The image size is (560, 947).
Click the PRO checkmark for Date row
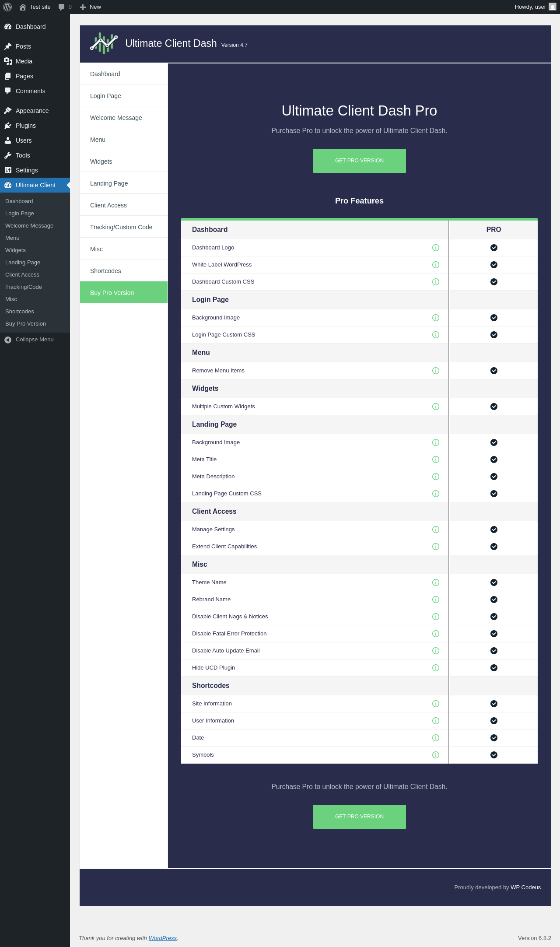pyautogui.click(x=494, y=738)
